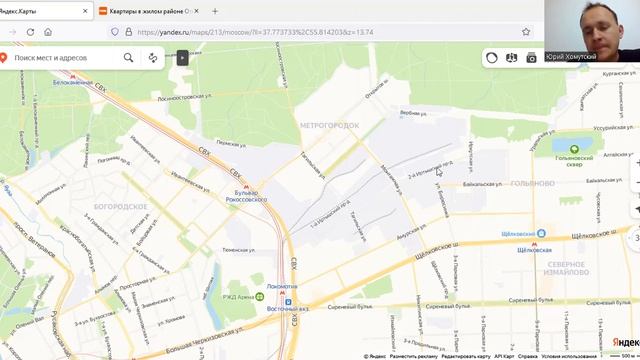Click the © Яндекс footer link
The height and width of the screenshot is (360, 640).
tap(375, 356)
